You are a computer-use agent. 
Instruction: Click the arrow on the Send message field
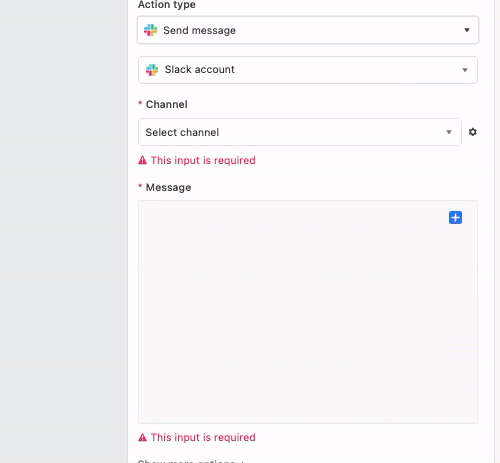pos(467,30)
